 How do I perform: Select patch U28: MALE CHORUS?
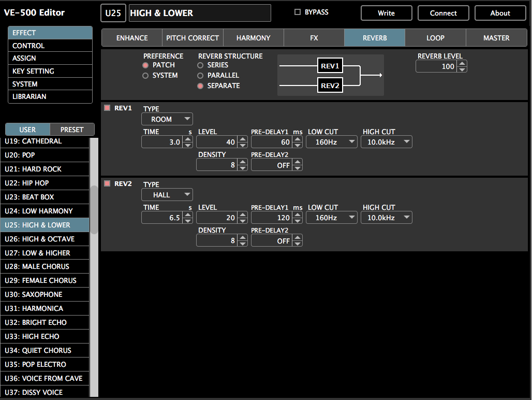[x=45, y=266]
